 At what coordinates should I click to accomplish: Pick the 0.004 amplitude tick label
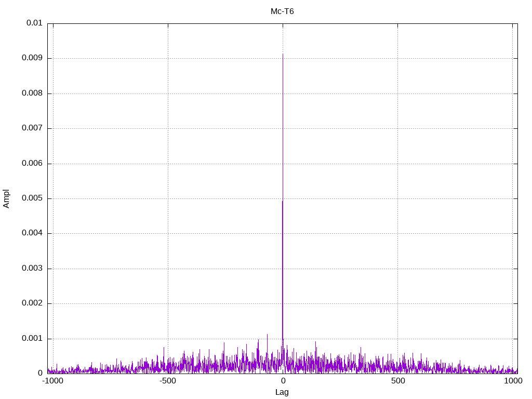pos(32,233)
